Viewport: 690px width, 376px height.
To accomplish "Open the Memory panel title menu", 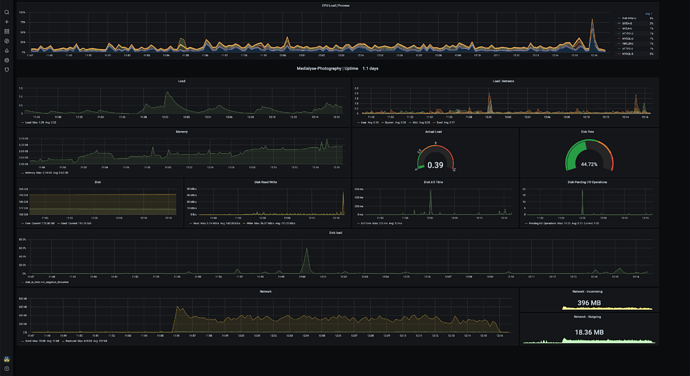I will click(182, 132).
